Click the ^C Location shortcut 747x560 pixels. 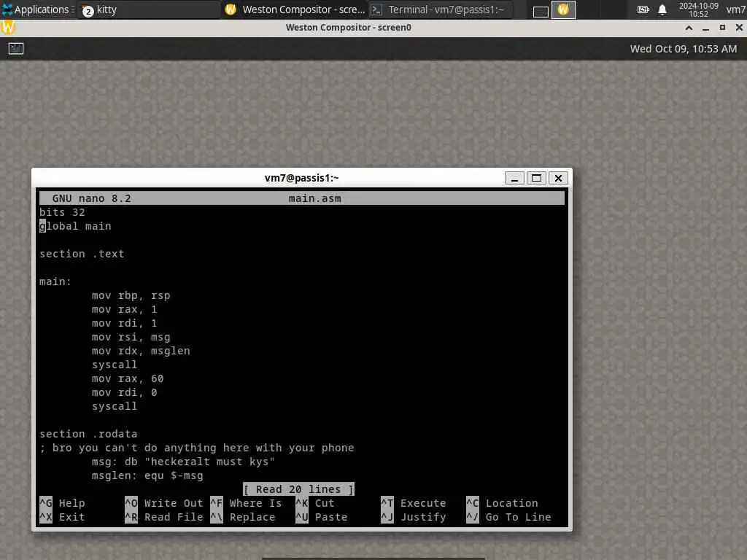502,503
